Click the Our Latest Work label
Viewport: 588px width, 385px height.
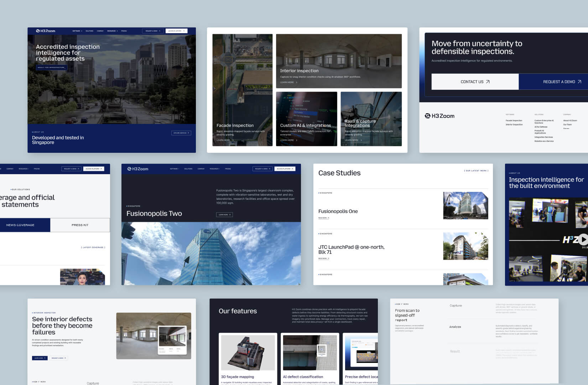pyautogui.click(x=476, y=171)
